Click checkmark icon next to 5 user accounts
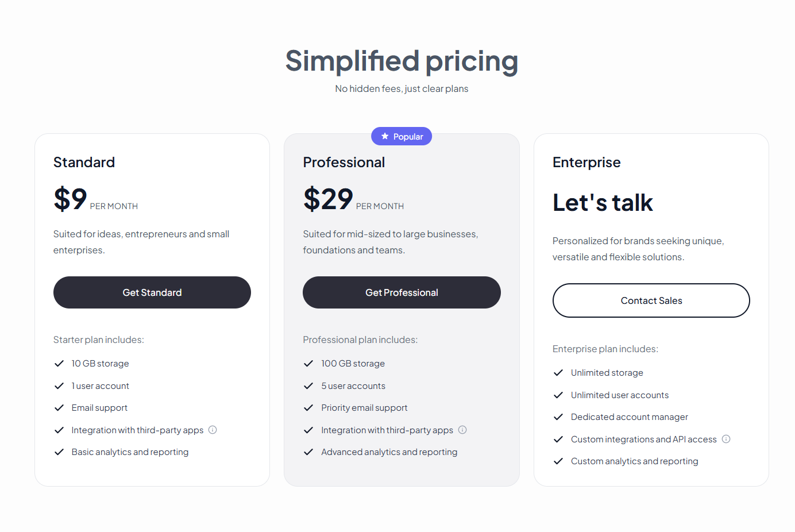This screenshot has width=795, height=532. (308, 386)
